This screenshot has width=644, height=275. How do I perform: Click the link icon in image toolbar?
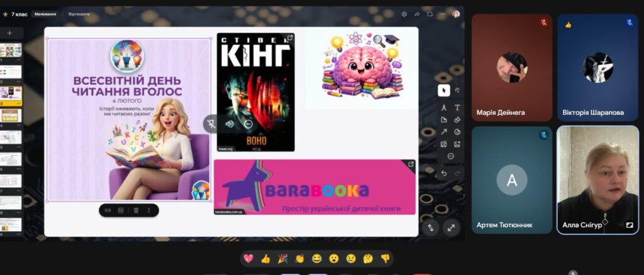(x=108, y=210)
